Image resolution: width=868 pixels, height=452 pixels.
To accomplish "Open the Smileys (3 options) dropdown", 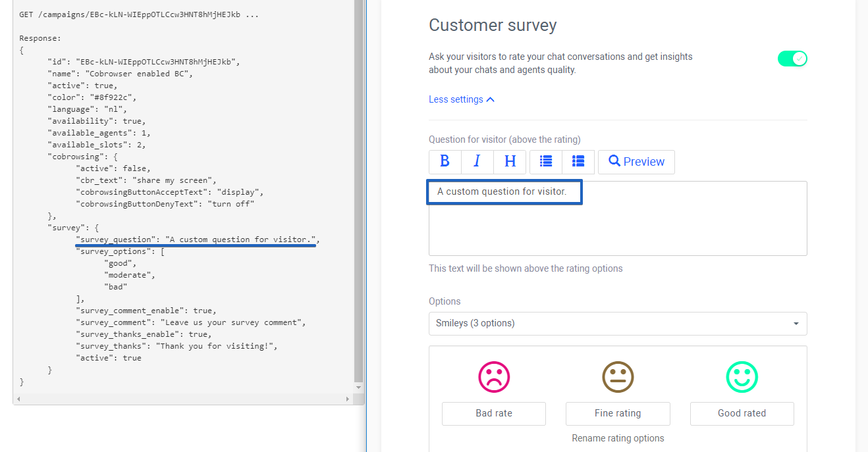I will (618, 324).
